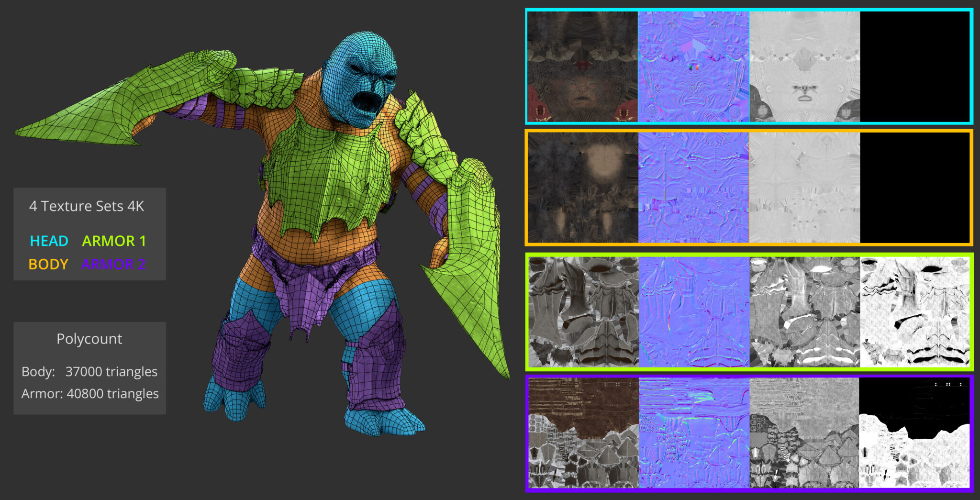Click the Polycount heading

click(x=89, y=339)
